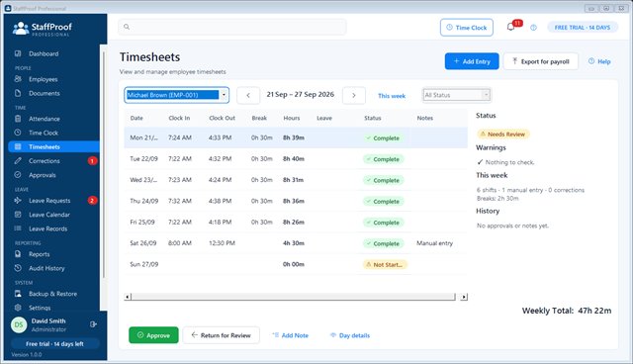This screenshot has height=364, width=633.
Task: Open the employee dropdown Michael Brown
Action: (176, 95)
